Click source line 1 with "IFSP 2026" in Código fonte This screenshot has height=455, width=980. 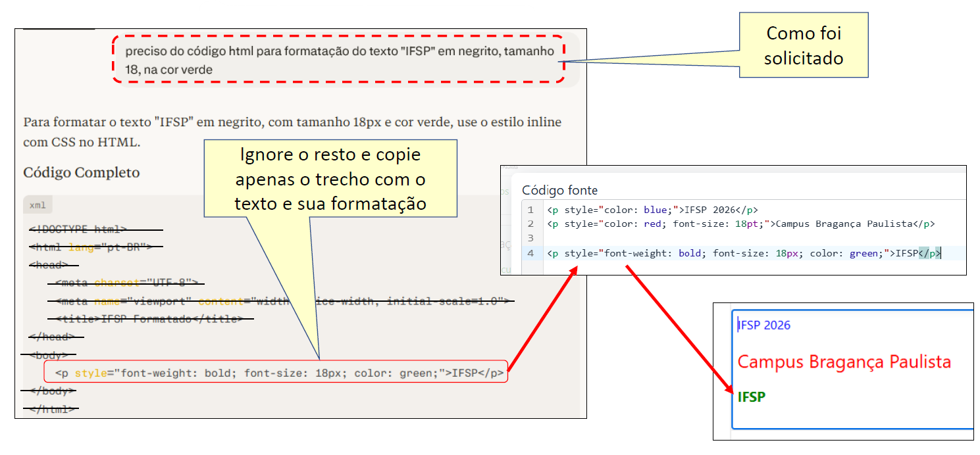coord(652,210)
